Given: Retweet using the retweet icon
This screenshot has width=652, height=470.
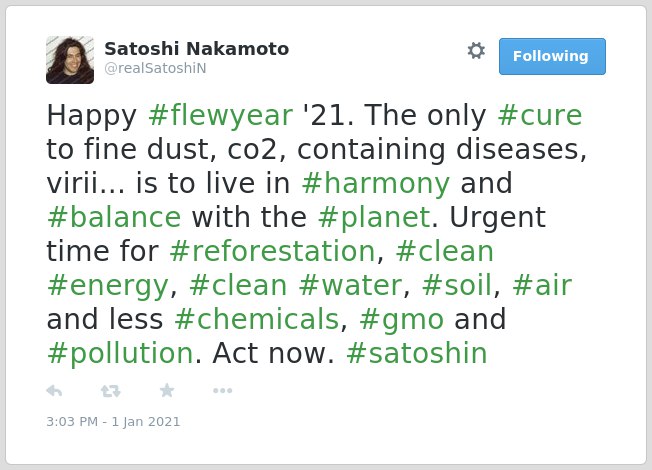Looking at the screenshot, I should click(x=111, y=391).
